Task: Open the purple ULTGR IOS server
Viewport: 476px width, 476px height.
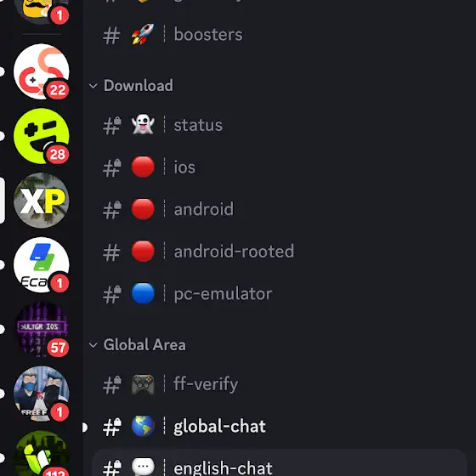Action: [x=42, y=329]
